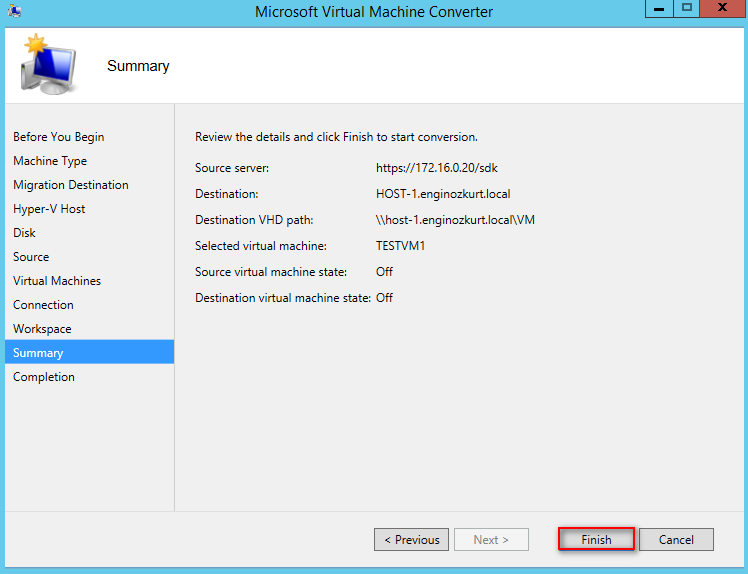Screen dimensions: 748x574
Task: Select the Source step in sidebar
Action: [x=31, y=257]
